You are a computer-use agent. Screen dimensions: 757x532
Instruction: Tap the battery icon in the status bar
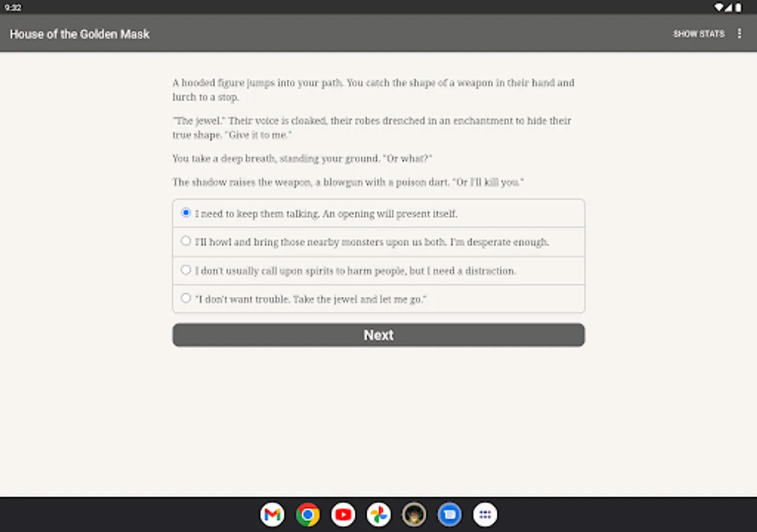738,7
